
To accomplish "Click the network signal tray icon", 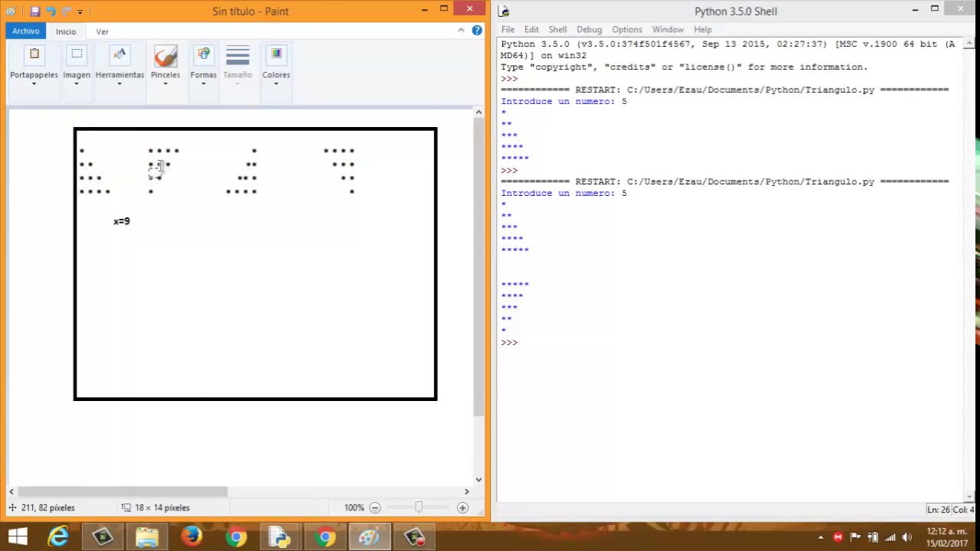I will (890, 537).
